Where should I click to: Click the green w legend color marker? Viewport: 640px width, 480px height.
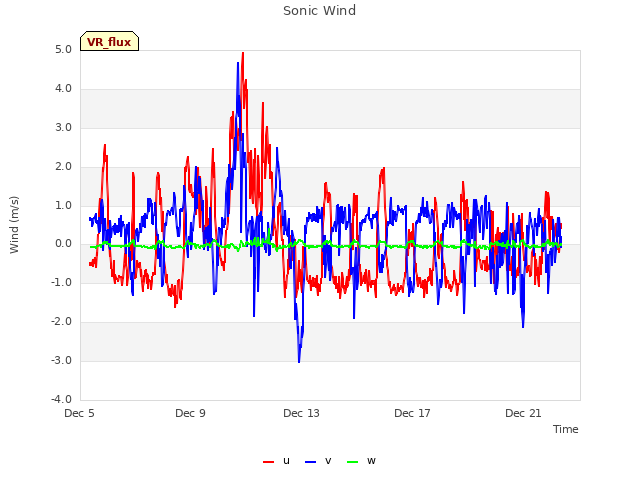pos(352,462)
